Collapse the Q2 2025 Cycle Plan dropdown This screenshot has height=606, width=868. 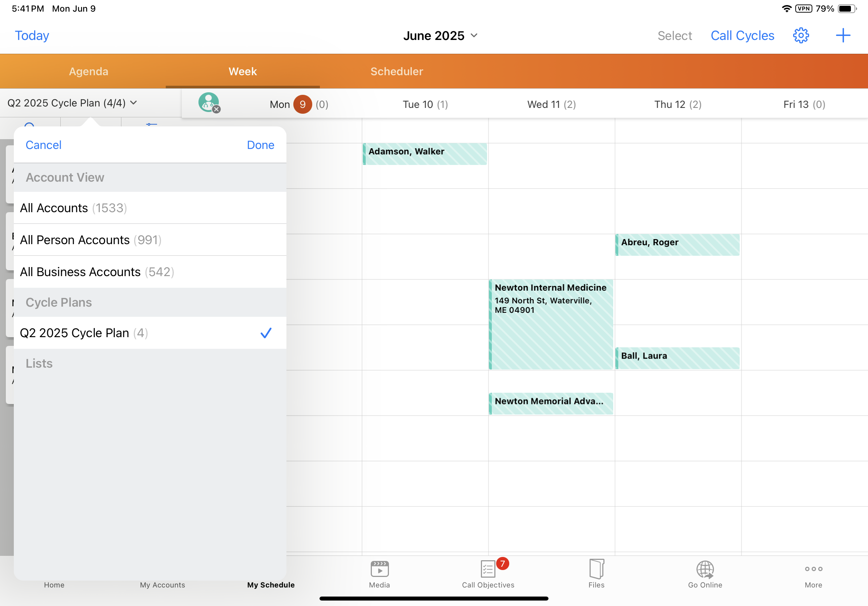[72, 103]
